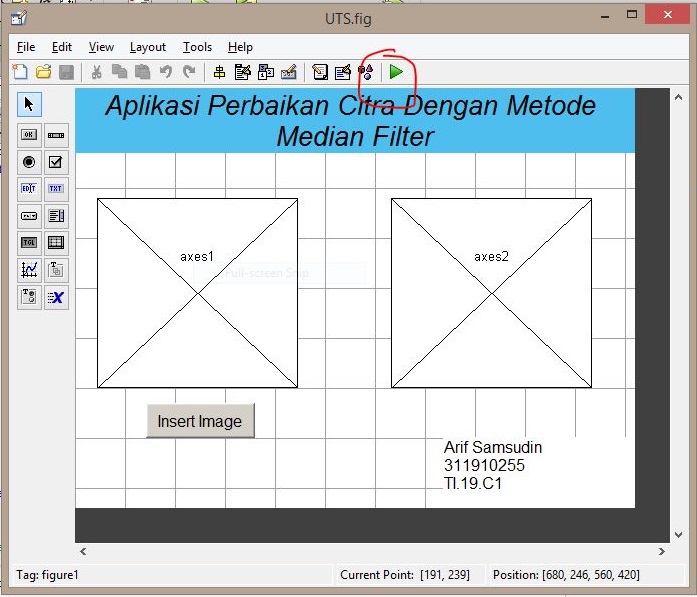The width and height of the screenshot is (697, 597).
Task: Run the figure with green arrow
Action: tap(396, 72)
